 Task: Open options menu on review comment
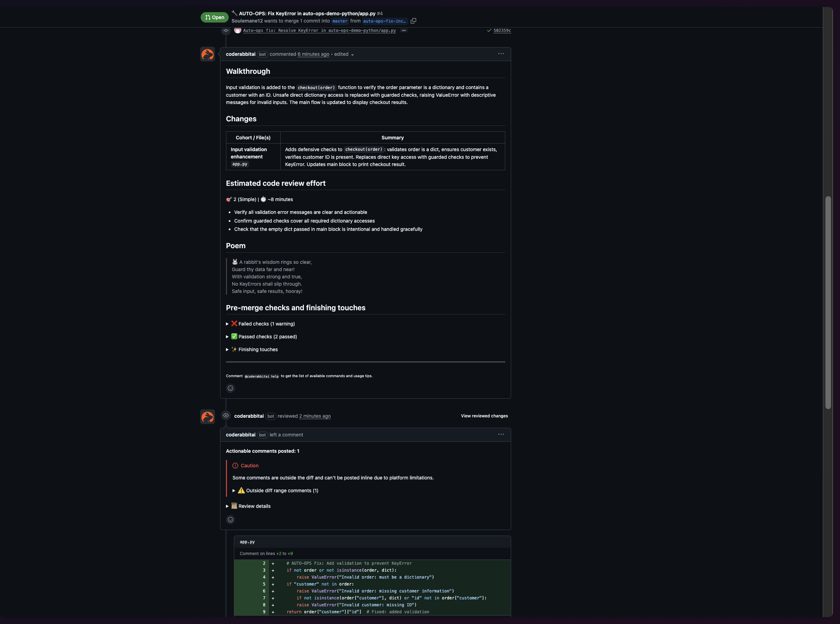coord(501,434)
